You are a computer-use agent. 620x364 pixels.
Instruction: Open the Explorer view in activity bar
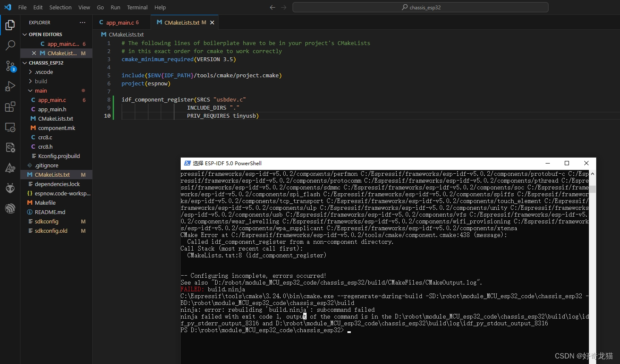click(x=10, y=25)
